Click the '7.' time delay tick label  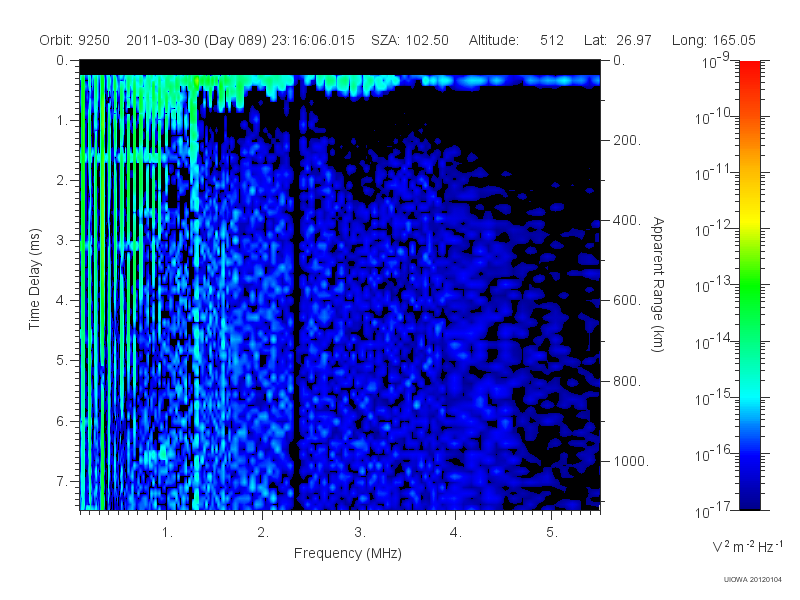click(62, 481)
